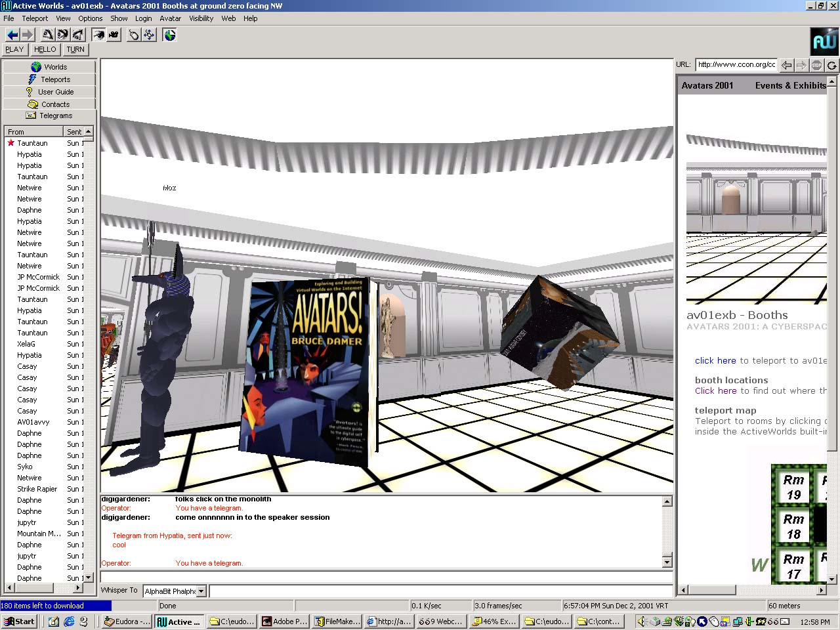
Task: Click the globe web view icon
Action: coord(170,35)
